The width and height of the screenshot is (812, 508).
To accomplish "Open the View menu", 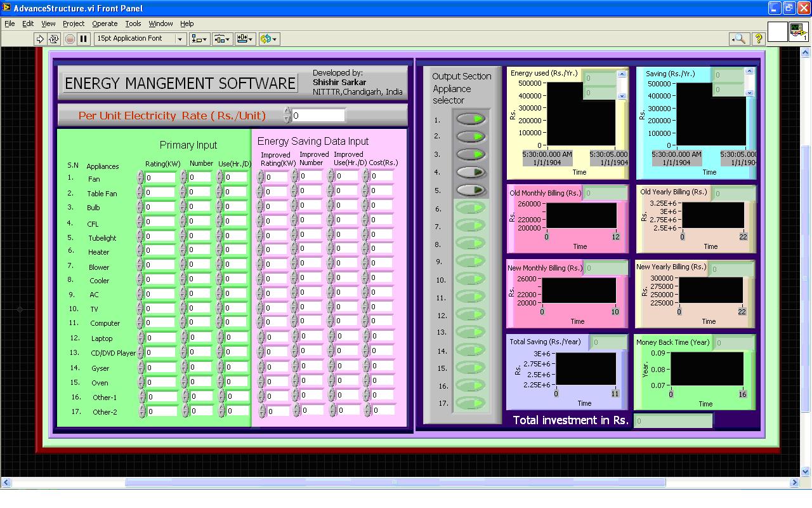I will (48, 23).
